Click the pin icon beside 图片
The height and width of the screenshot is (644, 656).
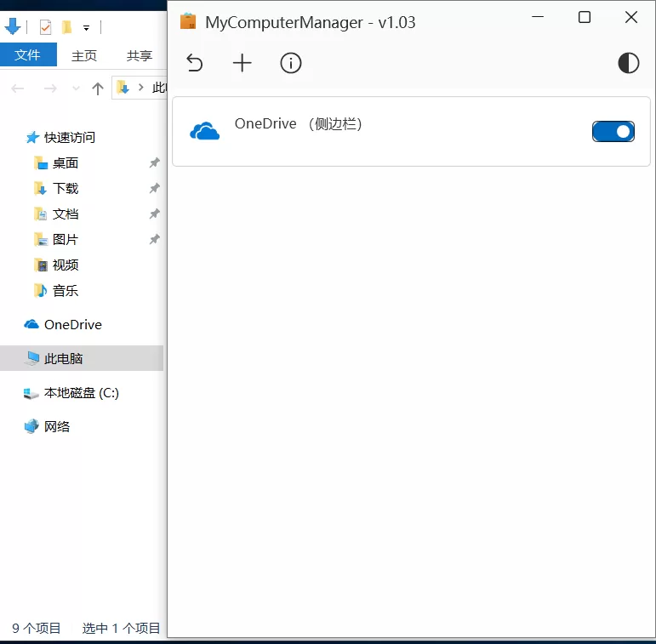pos(154,239)
